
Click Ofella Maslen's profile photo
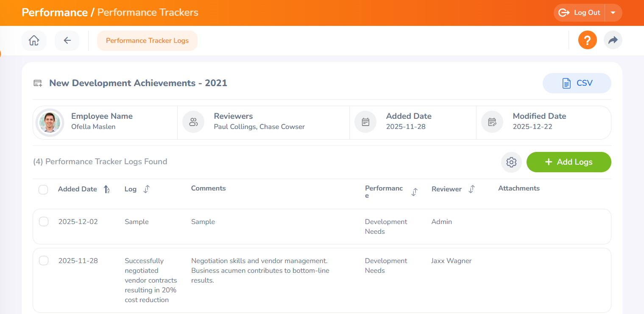point(50,123)
